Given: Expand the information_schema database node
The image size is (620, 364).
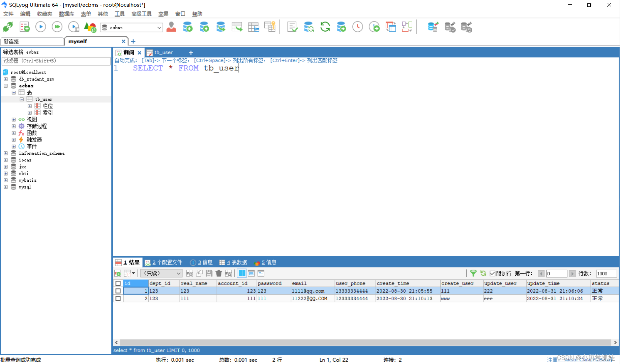Looking at the screenshot, I should click(6, 153).
